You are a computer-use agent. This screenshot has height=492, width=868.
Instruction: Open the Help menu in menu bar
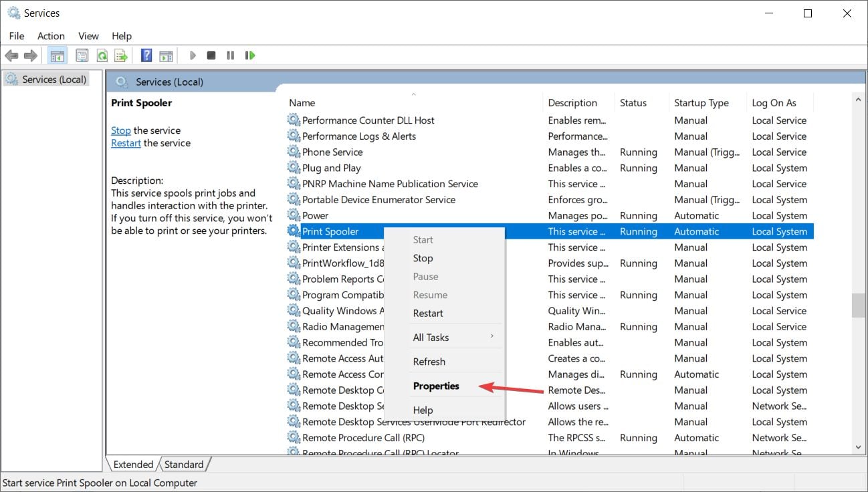(122, 36)
